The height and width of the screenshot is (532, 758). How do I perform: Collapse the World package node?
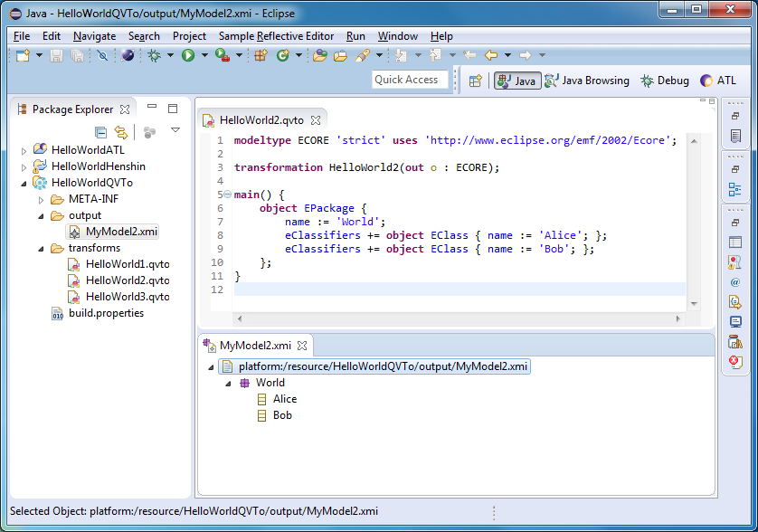pyautogui.click(x=228, y=384)
